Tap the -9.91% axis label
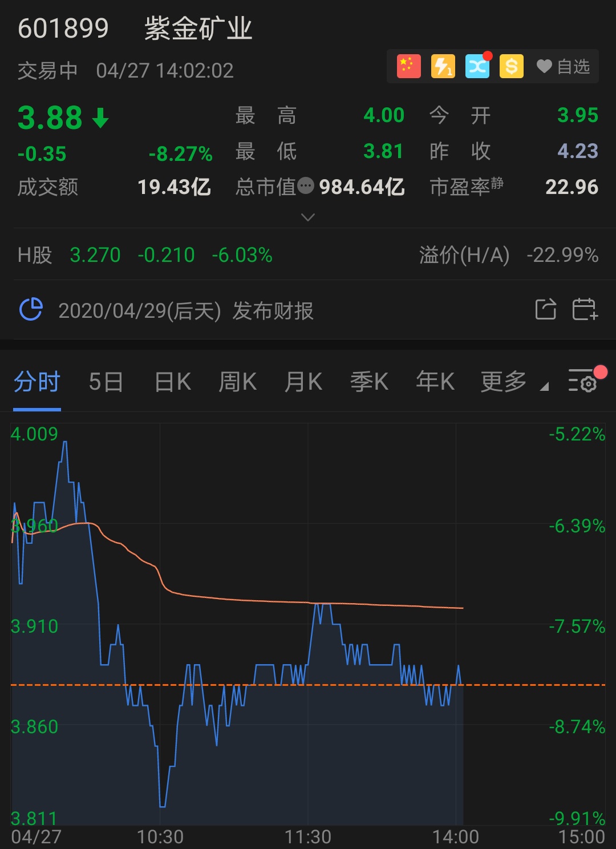616x849 pixels. pyautogui.click(x=577, y=819)
